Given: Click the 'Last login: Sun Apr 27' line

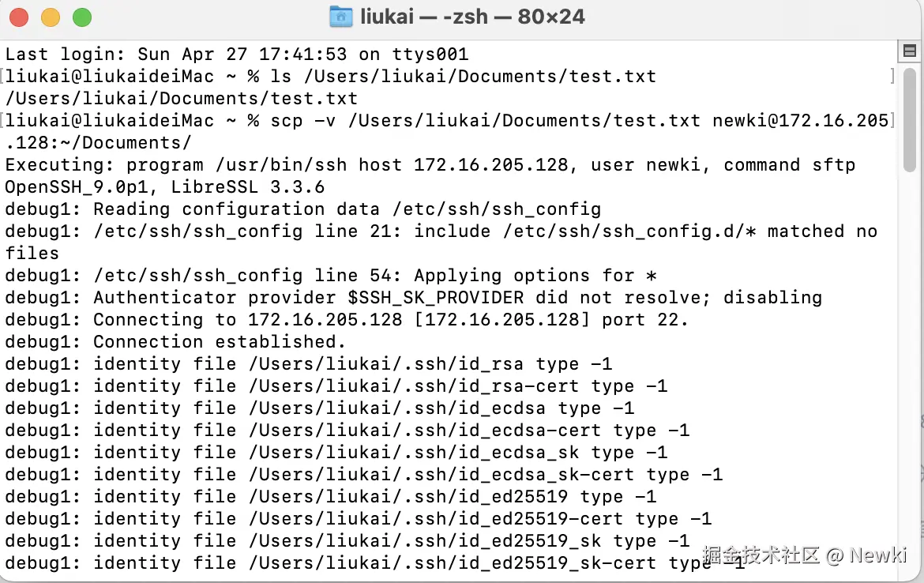Looking at the screenshot, I should point(237,55).
